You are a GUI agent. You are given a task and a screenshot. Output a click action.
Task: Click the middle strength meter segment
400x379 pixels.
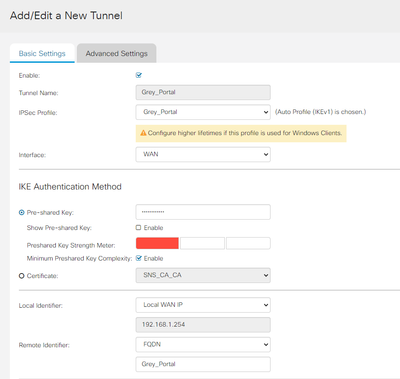click(x=202, y=243)
